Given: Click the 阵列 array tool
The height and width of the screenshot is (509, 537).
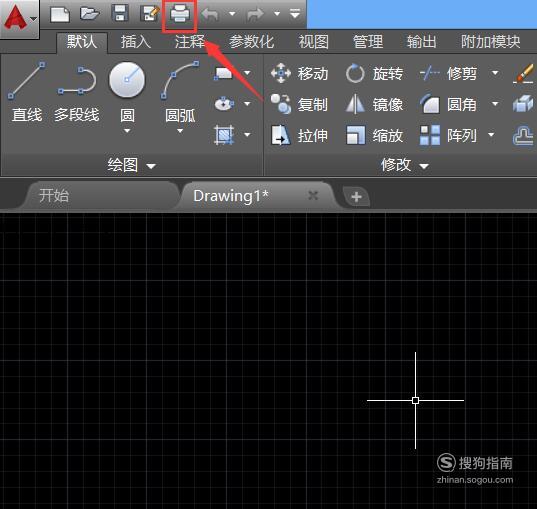Looking at the screenshot, I should tap(448, 135).
